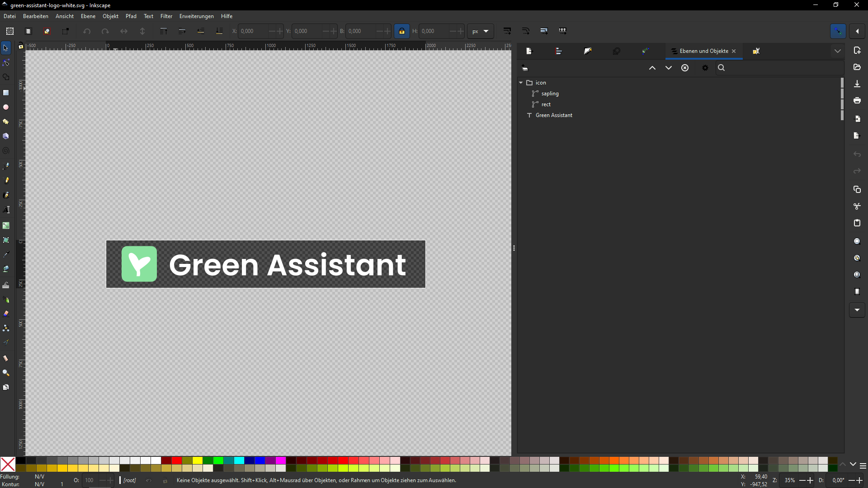Screen dimensions: 868x488
Task: Select the Green Assistant text object
Action: [x=554, y=115]
